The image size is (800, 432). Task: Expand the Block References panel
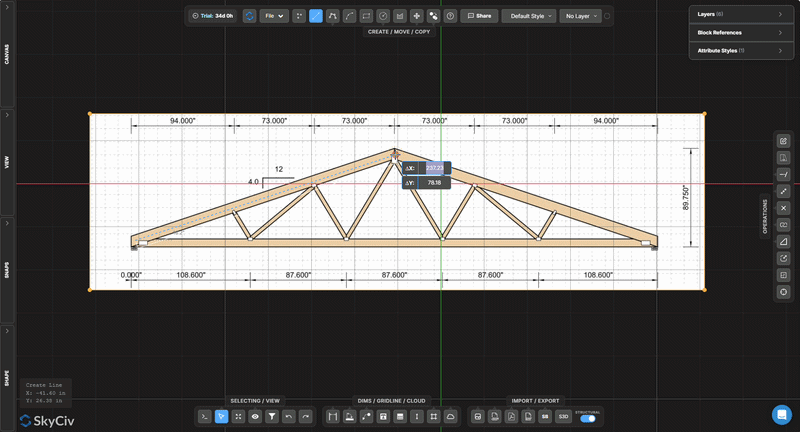(741, 33)
